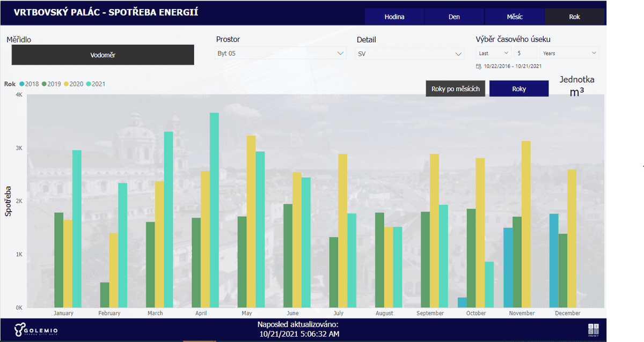Open the Detail dropdown showing SV
The height and width of the screenshot is (342, 644).
pos(409,54)
